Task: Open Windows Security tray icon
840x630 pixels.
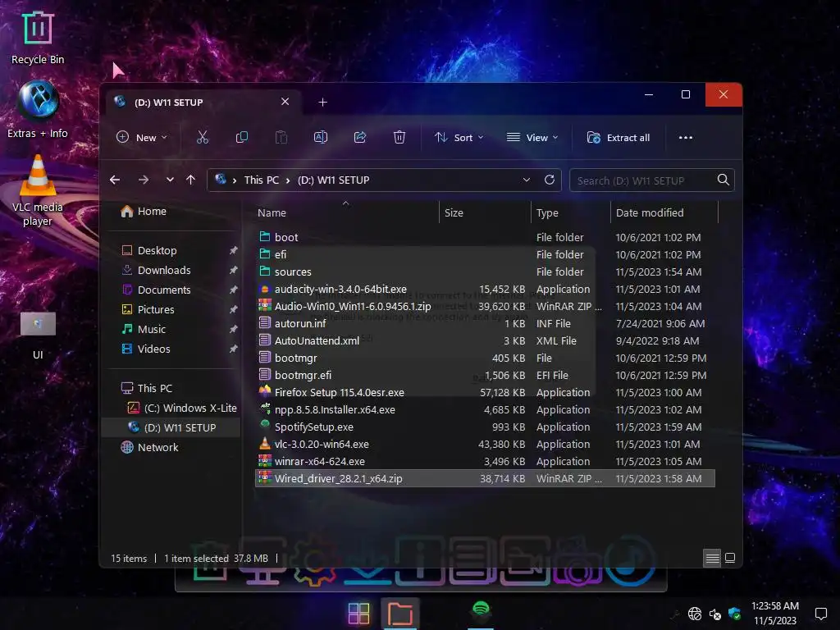Action: [734, 614]
